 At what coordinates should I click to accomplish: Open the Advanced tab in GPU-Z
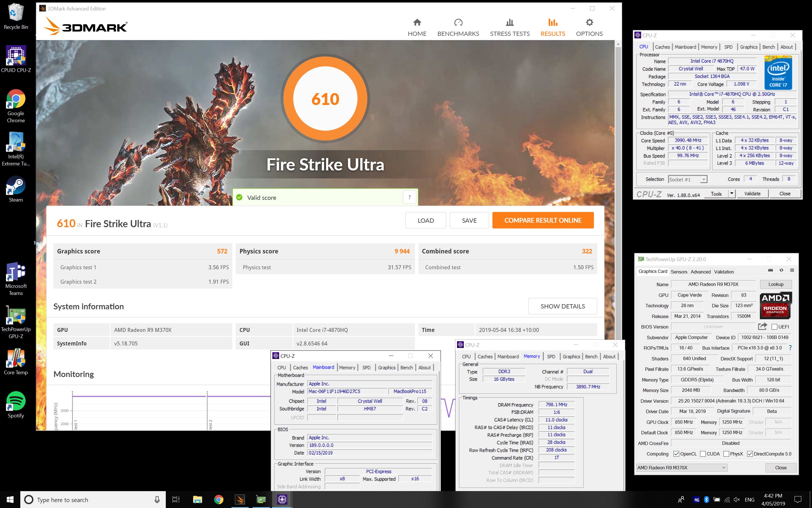(x=700, y=271)
